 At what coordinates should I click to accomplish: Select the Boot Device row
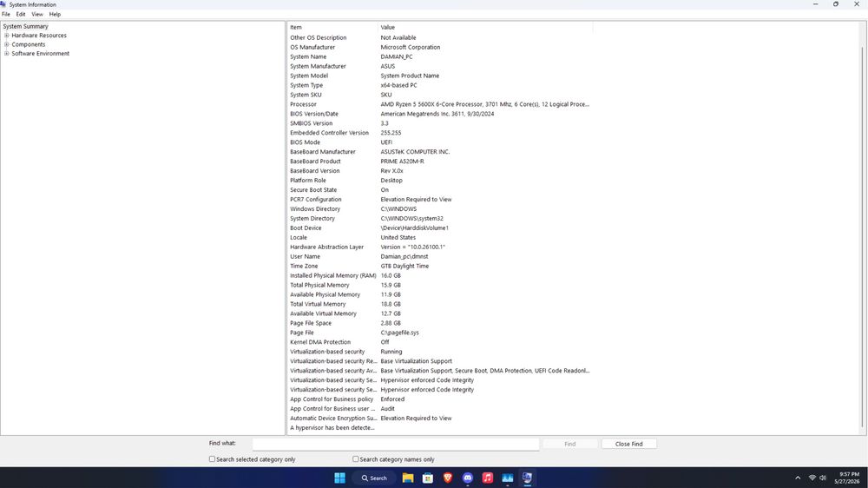[440, 228]
